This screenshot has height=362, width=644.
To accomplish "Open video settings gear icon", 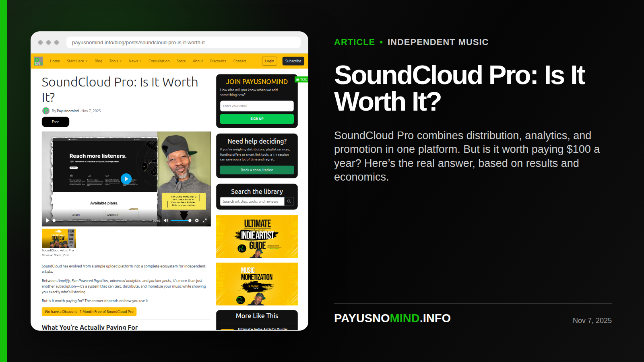I will (197, 220).
